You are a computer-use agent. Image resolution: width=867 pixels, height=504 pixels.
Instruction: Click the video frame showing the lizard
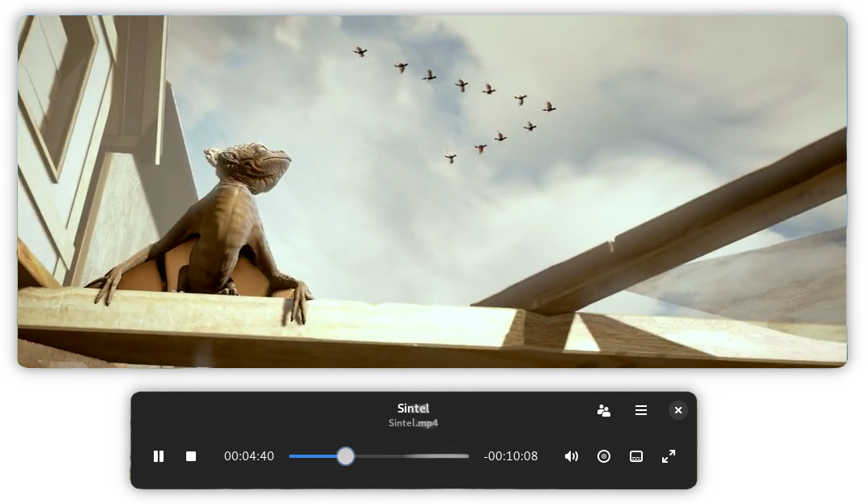pyautogui.click(x=432, y=191)
